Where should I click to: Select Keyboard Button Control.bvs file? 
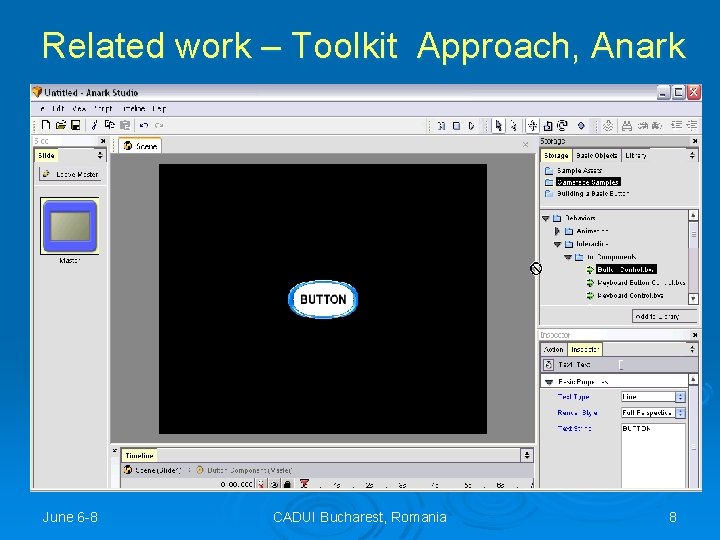pos(636,283)
